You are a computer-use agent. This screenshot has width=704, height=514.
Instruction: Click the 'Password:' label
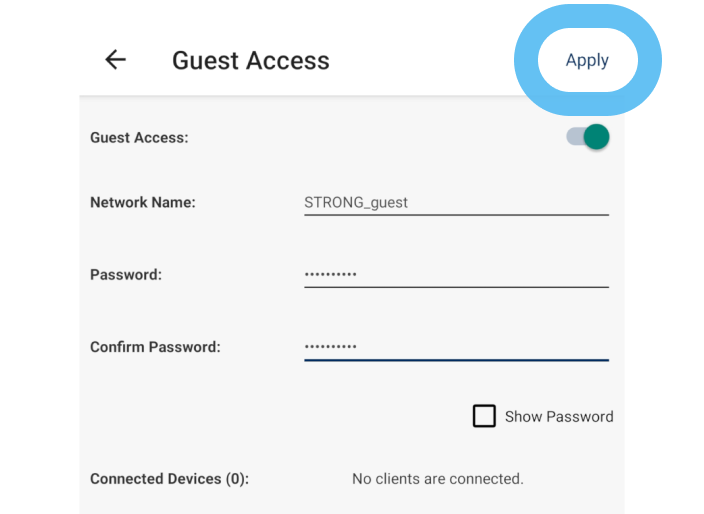pyautogui.click(x=126, y=274)
